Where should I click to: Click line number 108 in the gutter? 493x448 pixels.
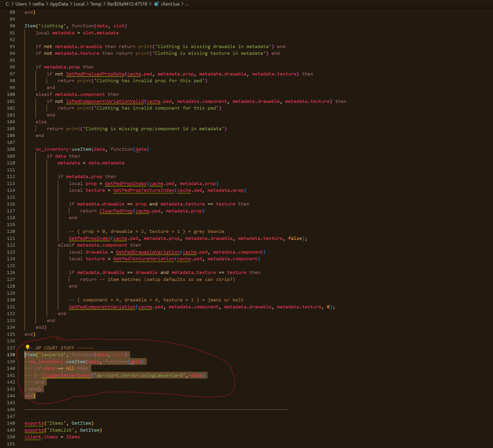pos(11,149)
